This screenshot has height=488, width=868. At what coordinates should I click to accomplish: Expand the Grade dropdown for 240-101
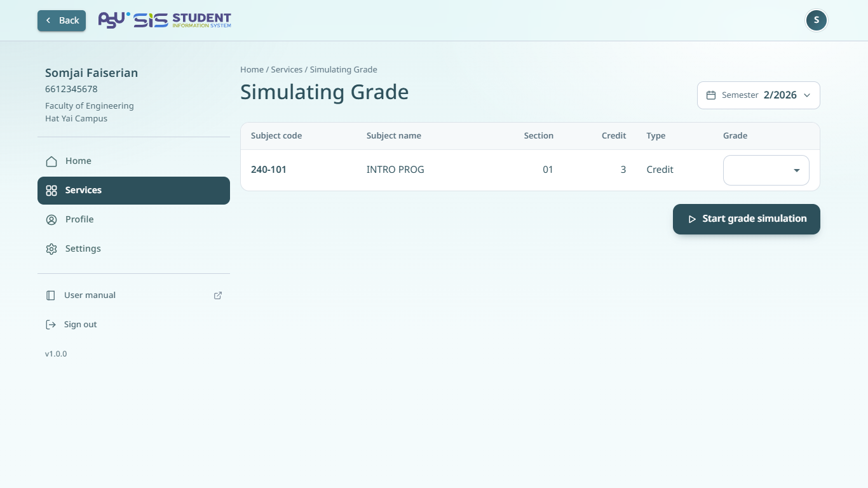766,170
